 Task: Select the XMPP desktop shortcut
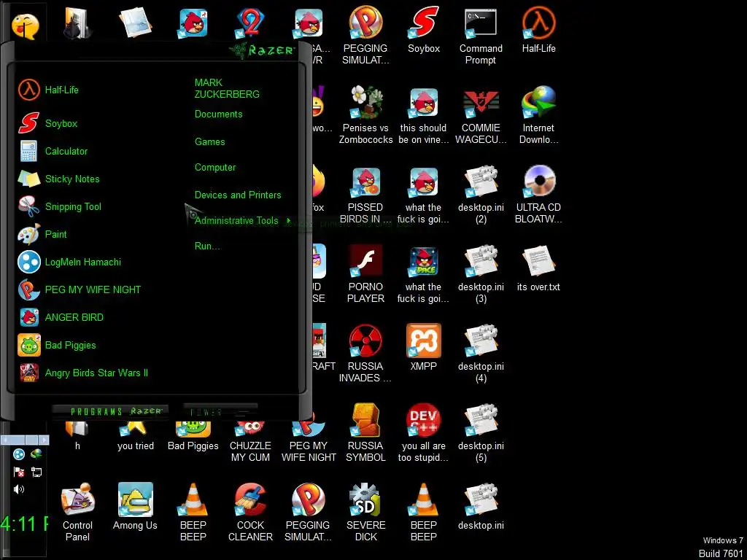424,348
